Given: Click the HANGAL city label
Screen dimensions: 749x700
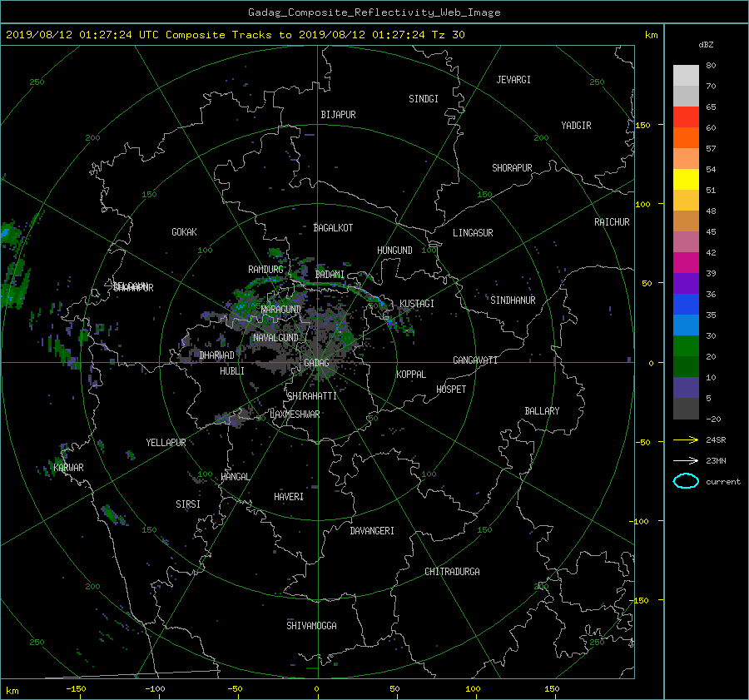Looking at the screenshot, I should coord(235,477).
